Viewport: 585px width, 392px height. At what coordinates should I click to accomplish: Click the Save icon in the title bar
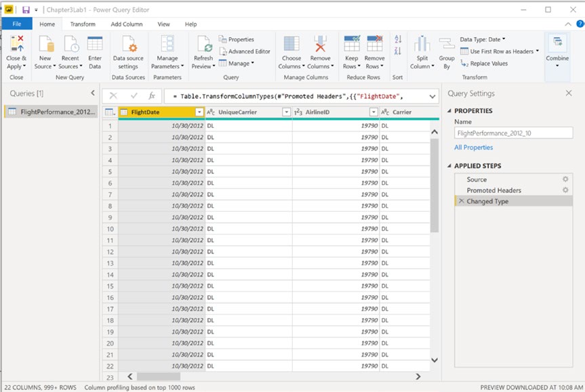pos(26,9)
